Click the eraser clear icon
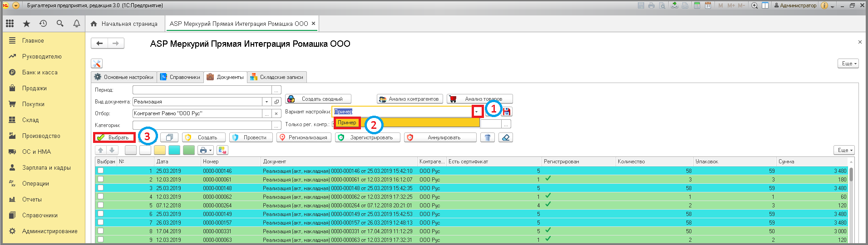 click(x=506, y=137)
